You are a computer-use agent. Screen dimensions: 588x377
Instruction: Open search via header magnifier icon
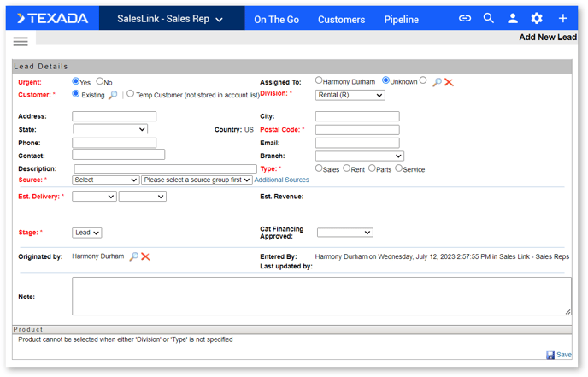pyautogui.click(x=488, y=18)
